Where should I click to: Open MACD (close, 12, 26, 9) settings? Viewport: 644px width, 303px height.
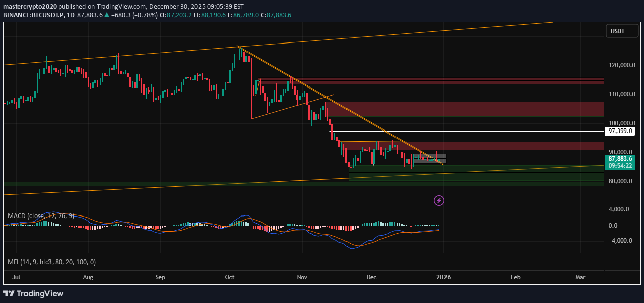[x=39, y=215]
